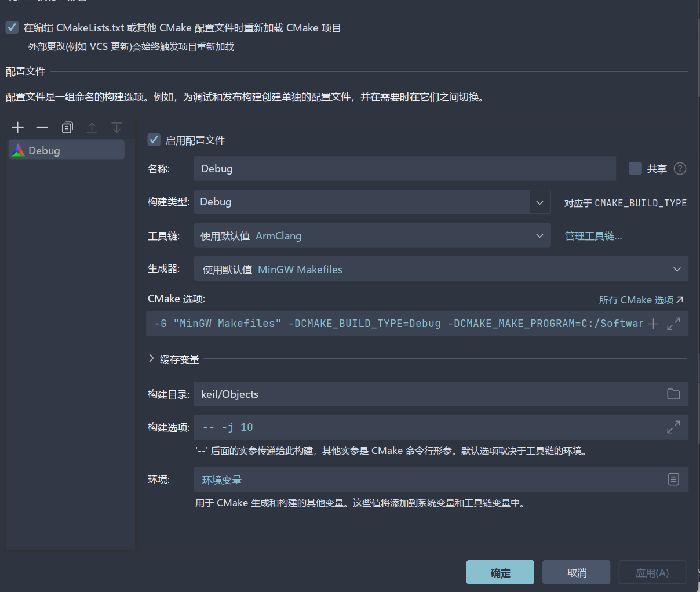This screenshot has height=592, width=700.
Task: Copy the selected profile icon
Action: tap(67, 128)
